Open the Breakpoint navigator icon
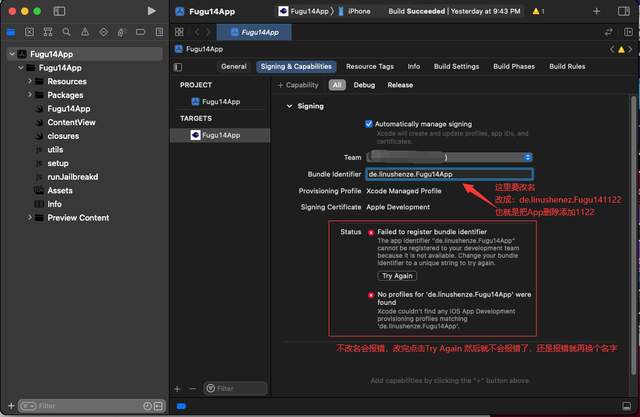The width and height of the screenshot is (640, 417). pos(140,32)
